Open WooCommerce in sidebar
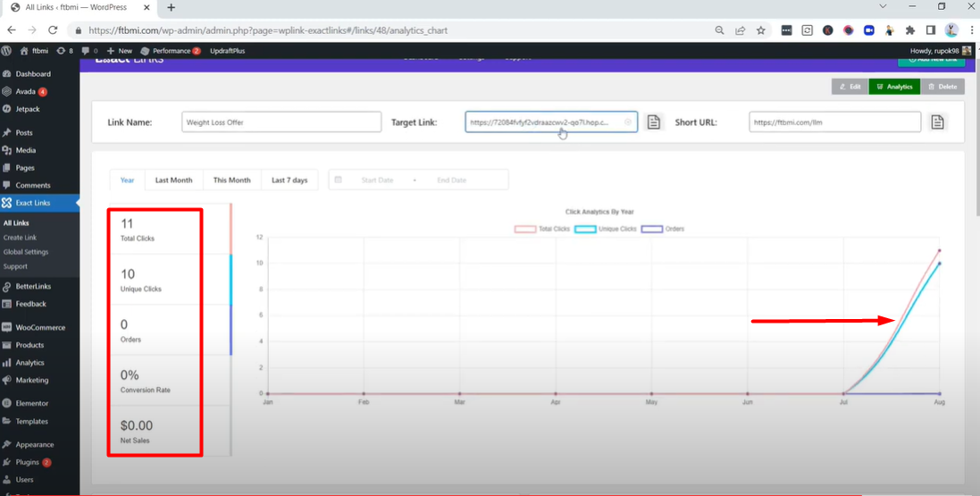This screenshot has height=496, width=980. (x=39, y=327)
